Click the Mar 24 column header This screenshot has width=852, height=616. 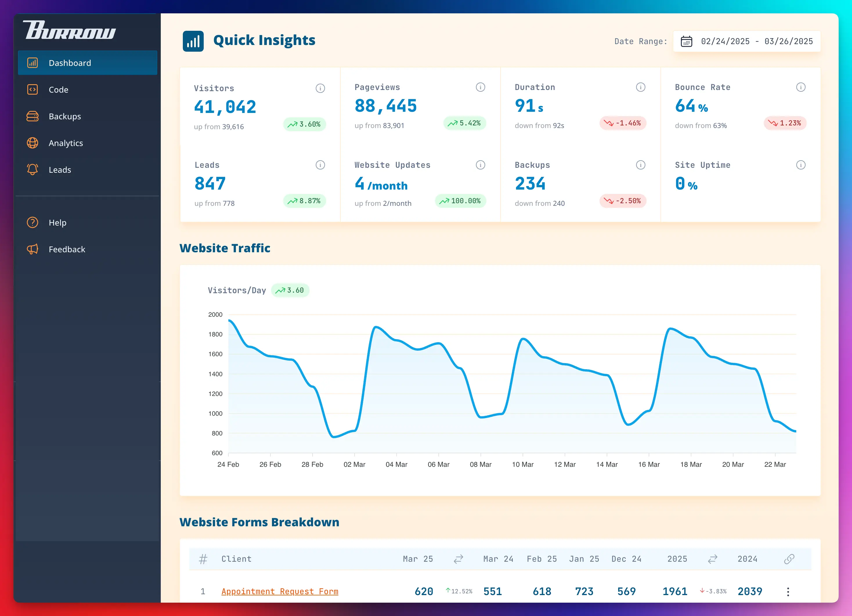498,559
